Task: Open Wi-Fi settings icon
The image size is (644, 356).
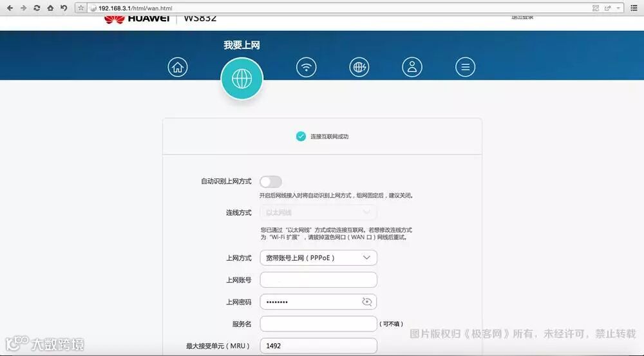Action: [x=307, y=67]
